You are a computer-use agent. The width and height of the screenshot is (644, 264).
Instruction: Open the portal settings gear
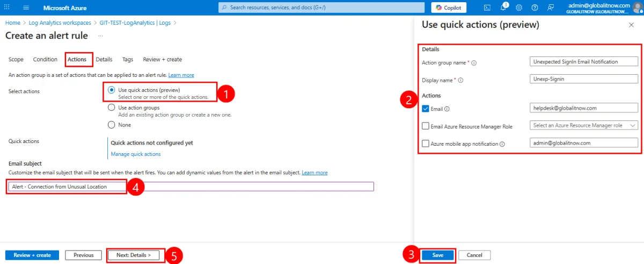519,8
